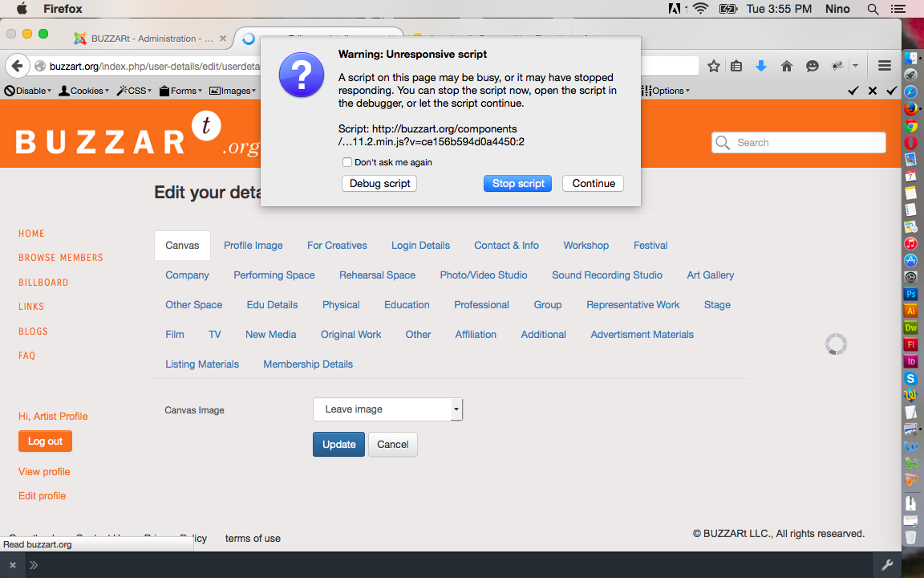The image size is (924, 578).
Task: Open the Firefox application menu
Action: (63, 9)
